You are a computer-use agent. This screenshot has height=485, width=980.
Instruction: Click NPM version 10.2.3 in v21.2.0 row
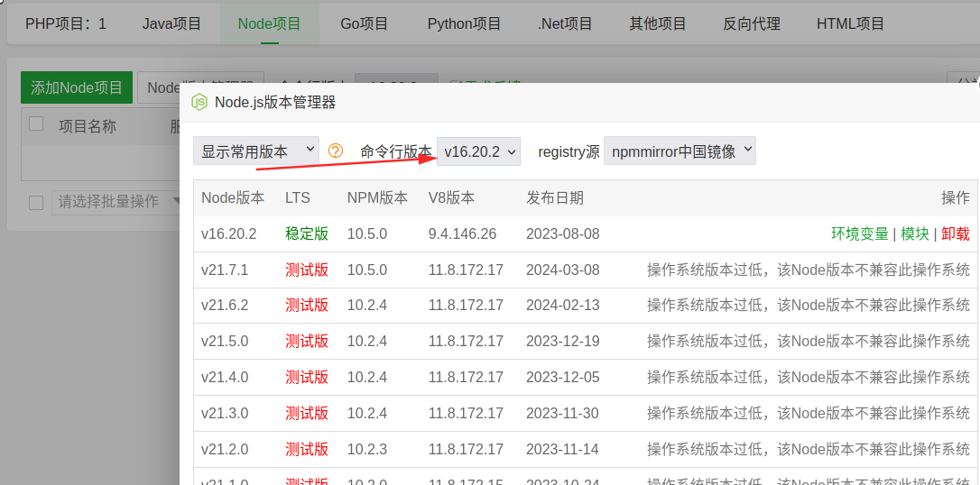click(x=367, y=449)
